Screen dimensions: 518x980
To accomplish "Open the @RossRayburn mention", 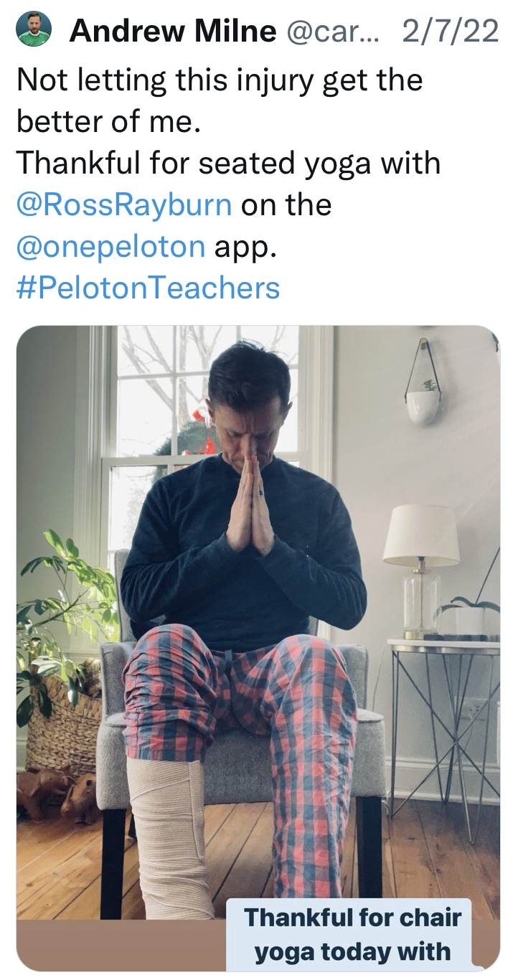I will point(123,205).
